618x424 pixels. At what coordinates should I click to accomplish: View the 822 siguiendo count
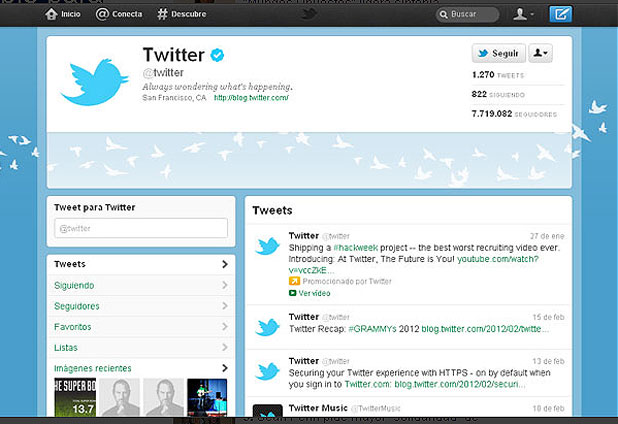[x=498, y=95]
